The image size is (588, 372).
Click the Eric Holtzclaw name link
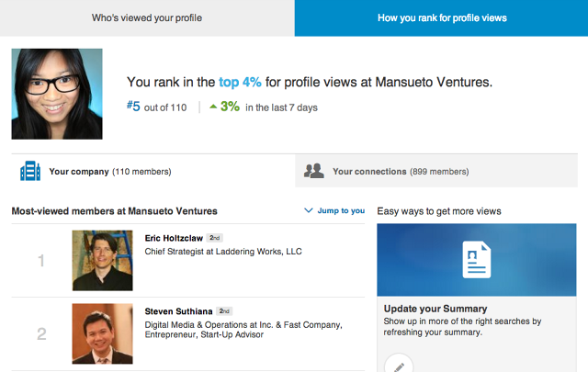[174, 238]
